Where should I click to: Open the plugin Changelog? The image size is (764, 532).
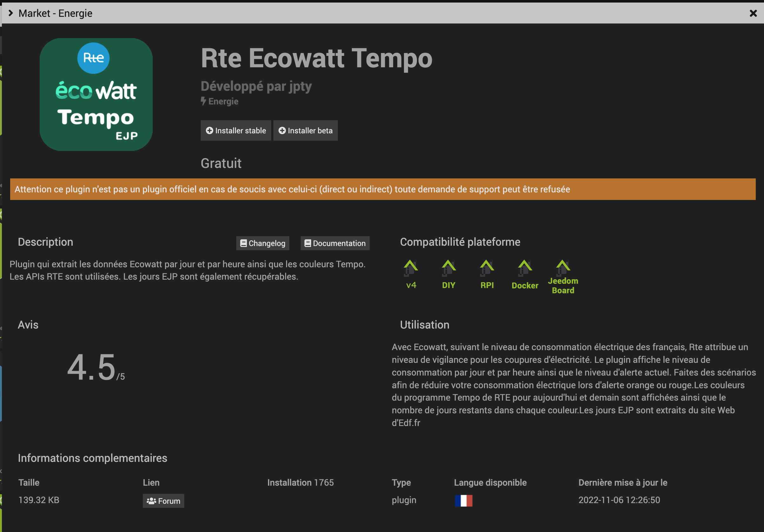click(x=263, y=243)
